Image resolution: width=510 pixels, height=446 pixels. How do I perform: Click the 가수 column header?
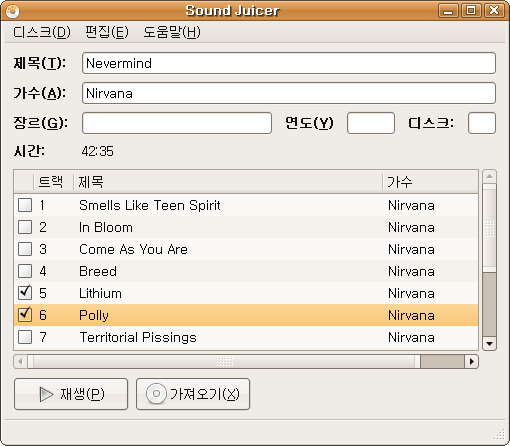pos(430,182)
